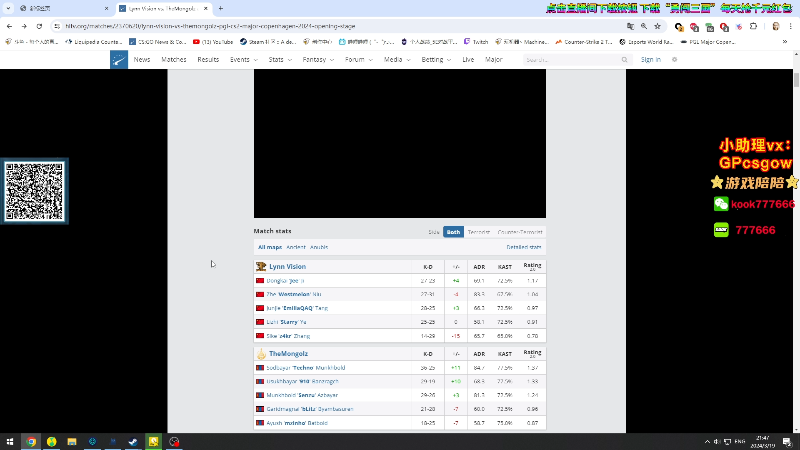Switch to the Ancient map tab
The image size is (800, 450).
295,247
